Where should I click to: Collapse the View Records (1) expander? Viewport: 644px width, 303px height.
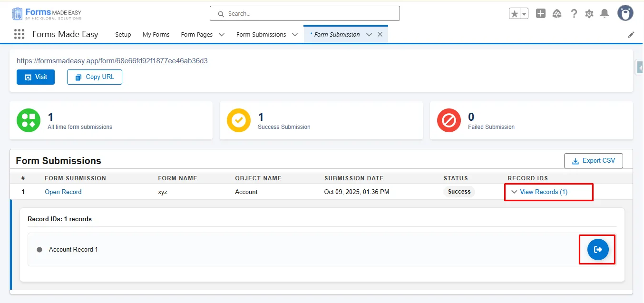pos(539,192)
